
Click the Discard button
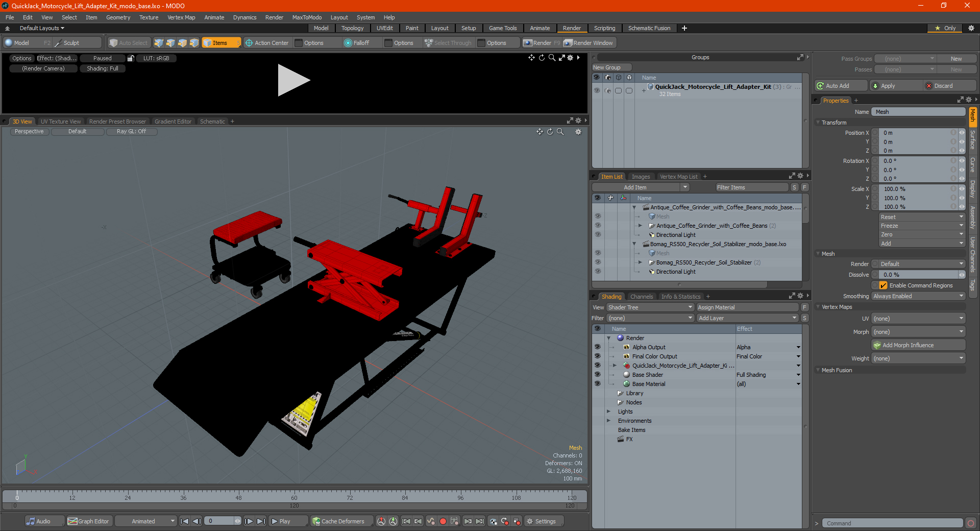point(950,86)
